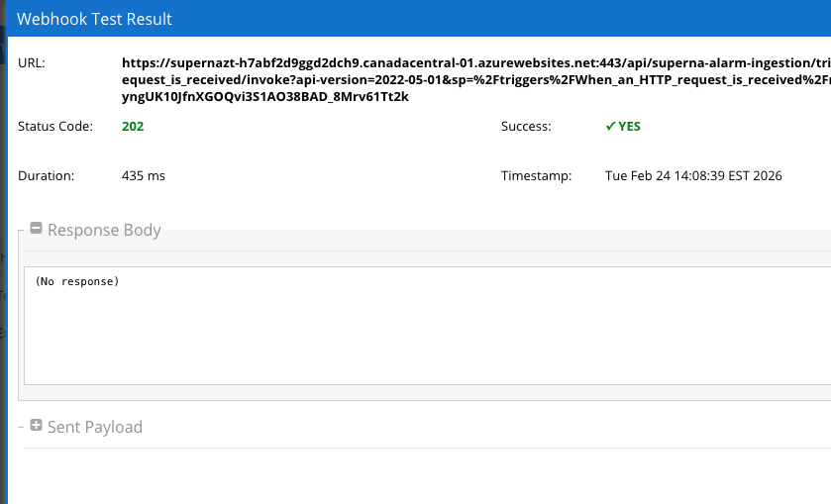Select the (No response) text
Image resolution: width=831 pixels, height=504 pixels.
76,282
